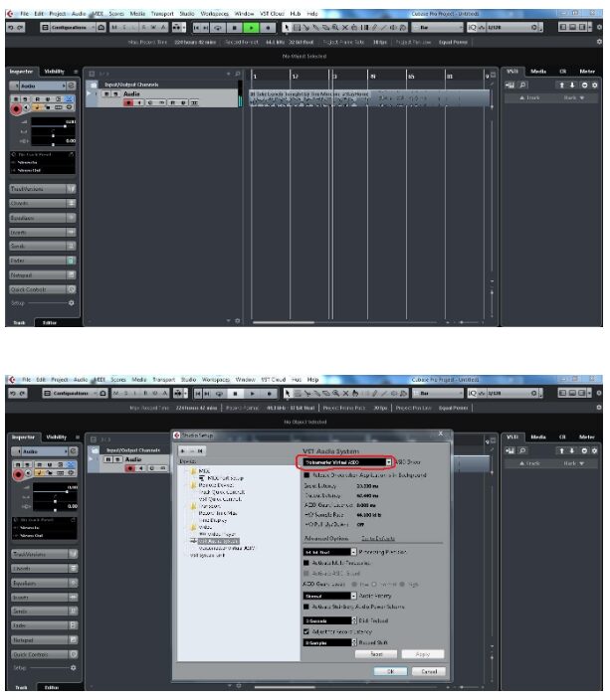Switch to Visibility tab in upper Inspector
The image size is (610, 700).
coord(55,73)
